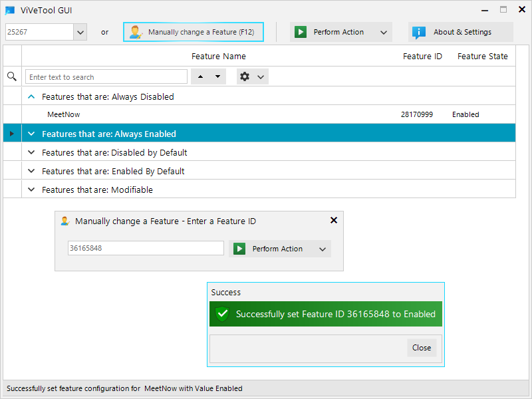532x399 pixels.
Task: Click the row indicator arrow beside Always Enabled
Action: point(12,134)
